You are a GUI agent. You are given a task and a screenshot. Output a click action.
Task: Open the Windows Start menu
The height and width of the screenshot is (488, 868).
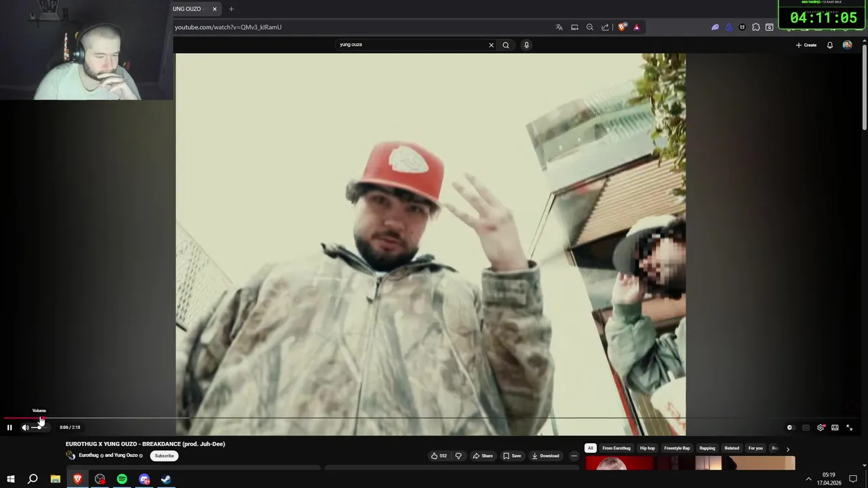click(10, 479)
